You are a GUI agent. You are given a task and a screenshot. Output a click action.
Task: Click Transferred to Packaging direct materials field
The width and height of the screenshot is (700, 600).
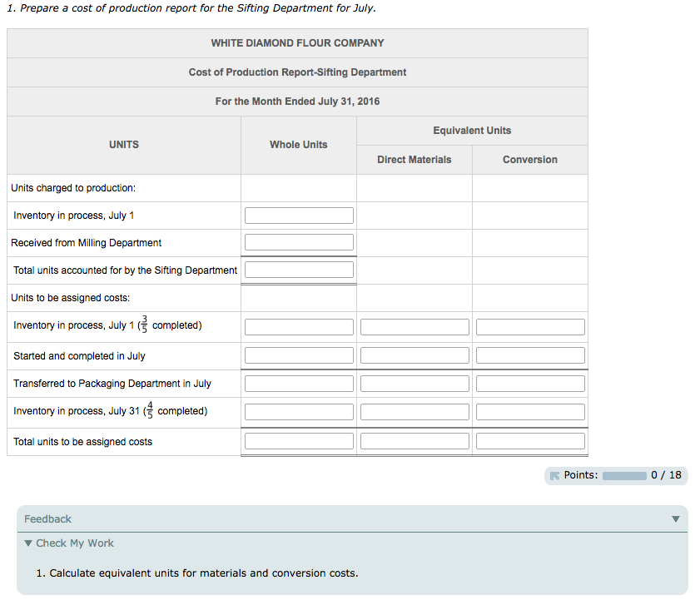[x=415, y=384]
